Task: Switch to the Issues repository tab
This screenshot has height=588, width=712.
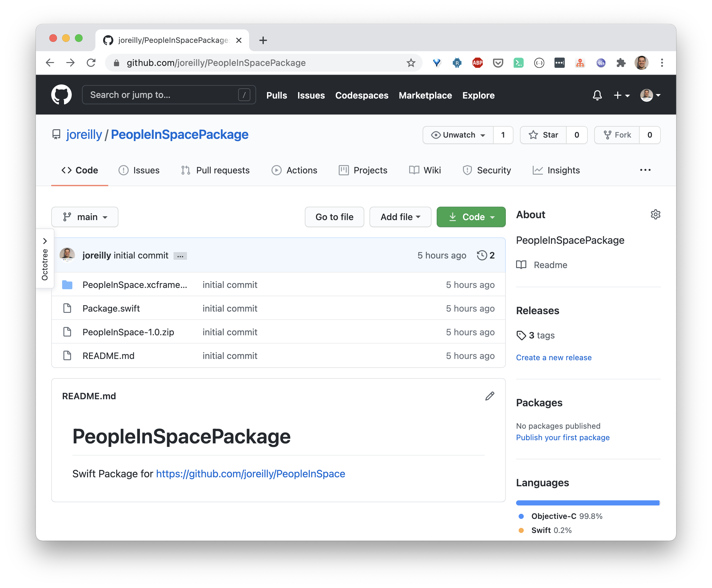Action: point(139,170)
